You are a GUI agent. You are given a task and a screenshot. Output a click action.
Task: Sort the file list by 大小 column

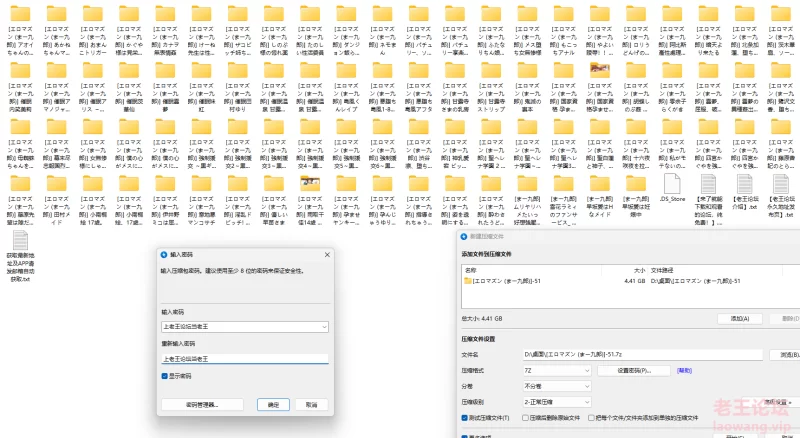point(639,271)
